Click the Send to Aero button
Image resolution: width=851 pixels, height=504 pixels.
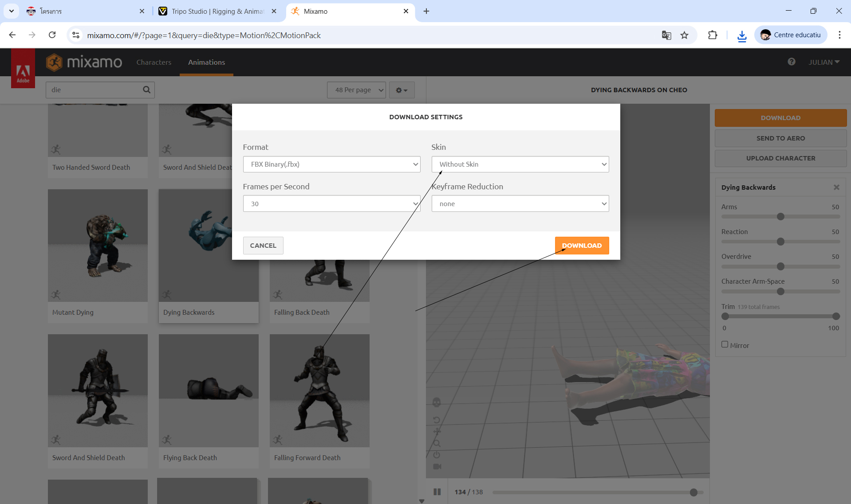point(780,138)
